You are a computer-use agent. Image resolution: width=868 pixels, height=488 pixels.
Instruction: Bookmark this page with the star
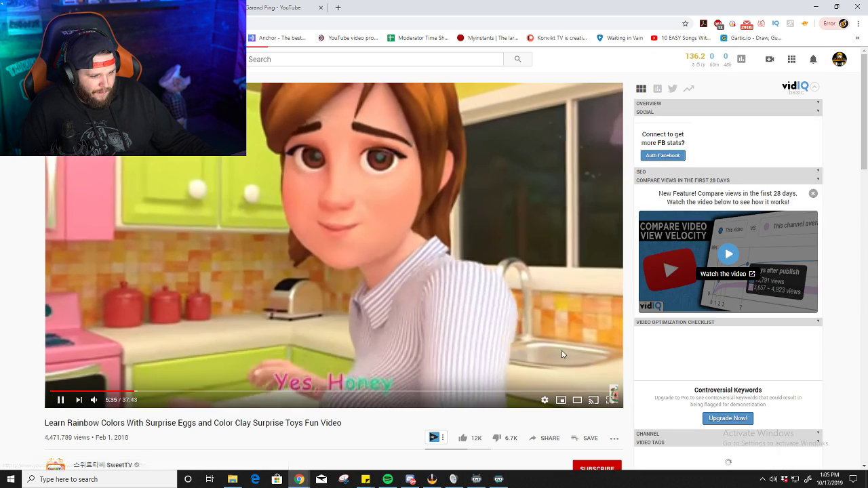point(686,24)
